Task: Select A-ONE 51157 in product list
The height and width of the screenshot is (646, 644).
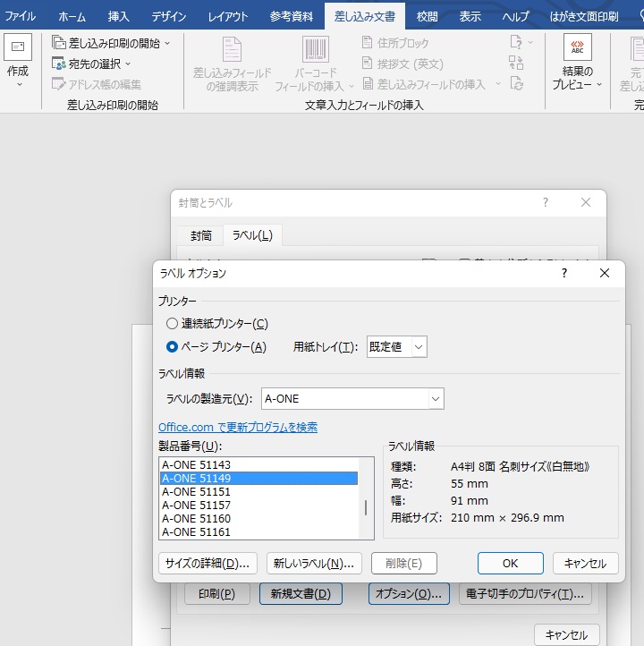Action: point(259,506)
